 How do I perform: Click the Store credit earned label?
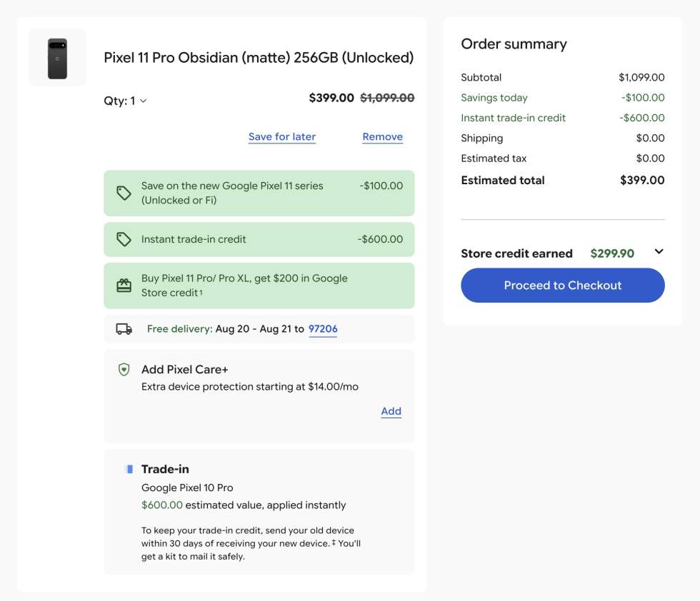[516, 253]
